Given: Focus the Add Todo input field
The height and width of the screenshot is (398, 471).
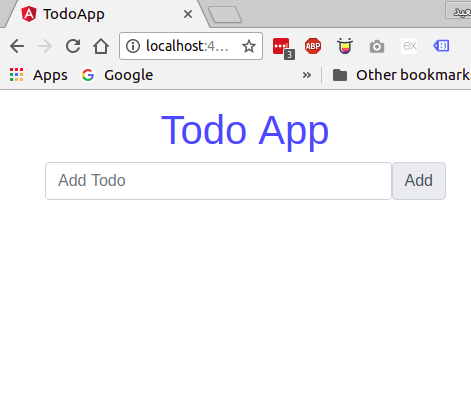Looking at the screenshot, I should tap(218, 181).
